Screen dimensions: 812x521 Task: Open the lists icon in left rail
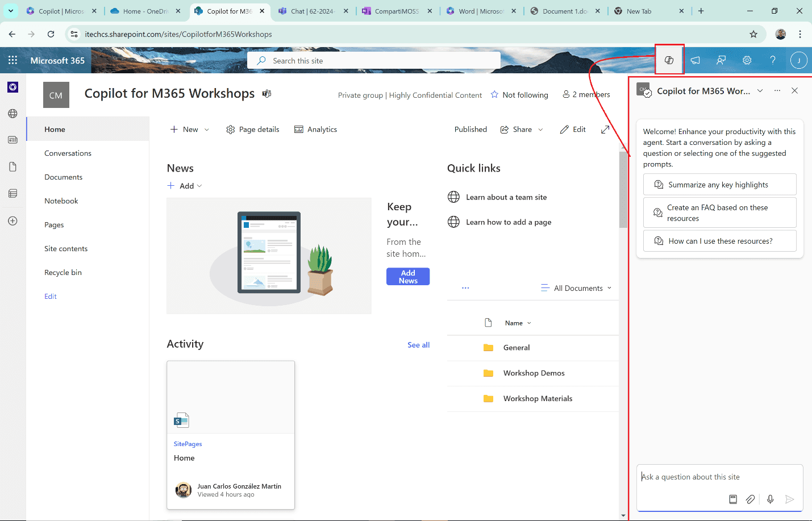pos(13,194)
